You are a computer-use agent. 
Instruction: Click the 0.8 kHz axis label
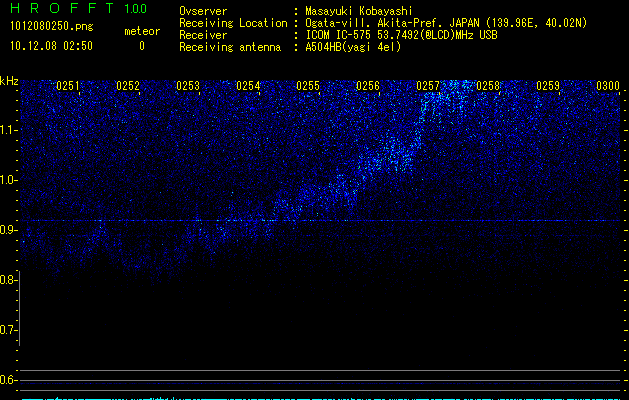[x=8, y=280]
